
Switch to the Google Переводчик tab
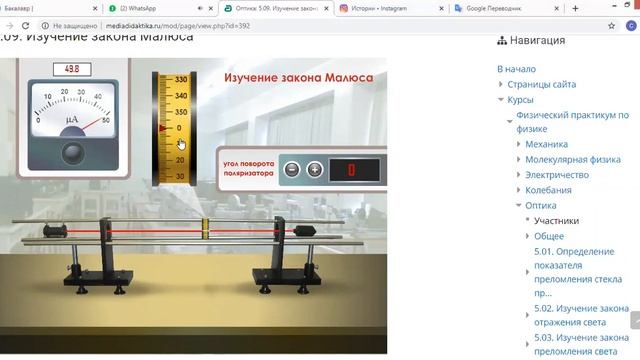pos(506,8)
